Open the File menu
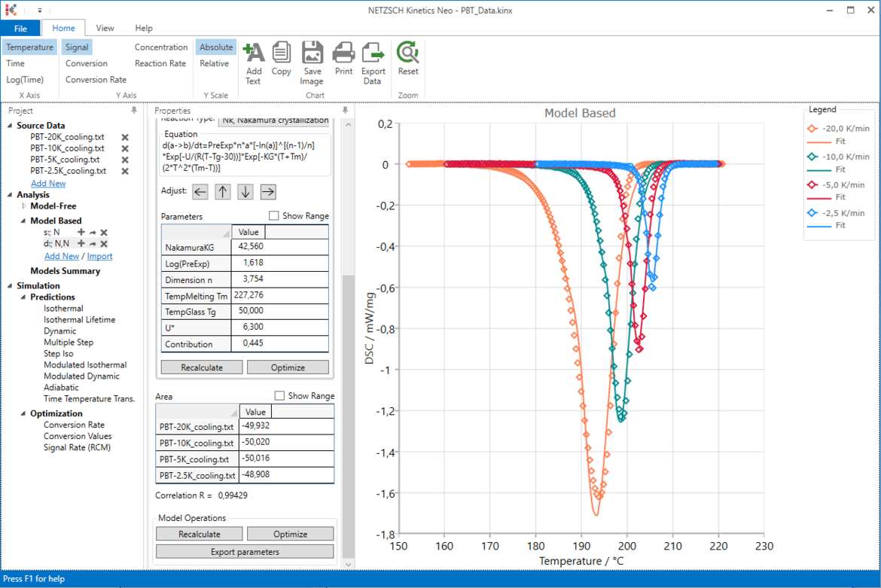Image resolution: width=881 pixels, height=588 pixels. (20, 28)
